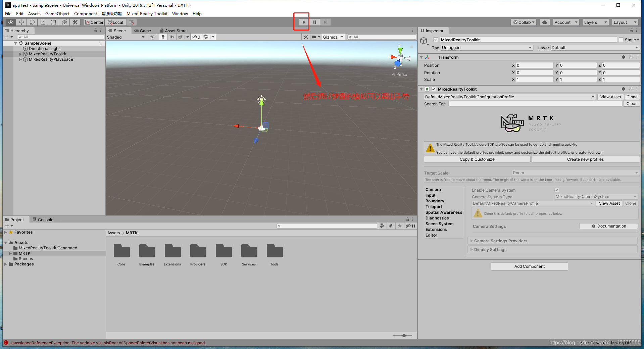Search by label tag icon
Viewport: 644px width, 349px height.
[391, 226]
